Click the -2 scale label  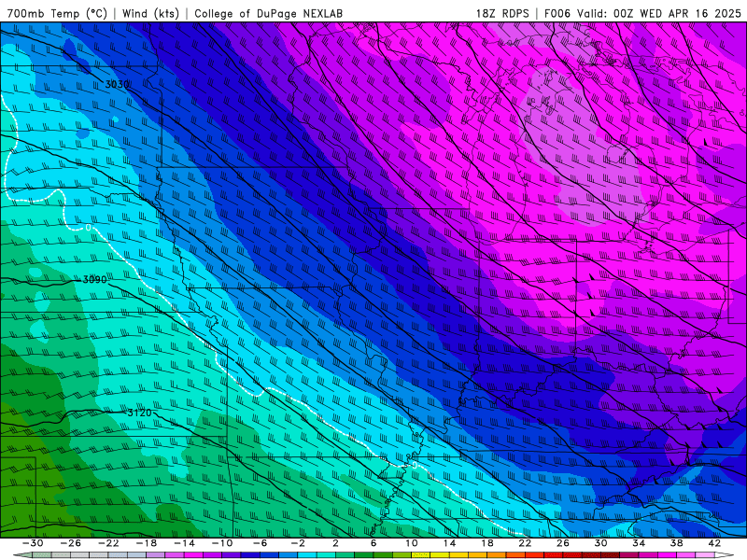pyautogui.click(x=298, y=543)
